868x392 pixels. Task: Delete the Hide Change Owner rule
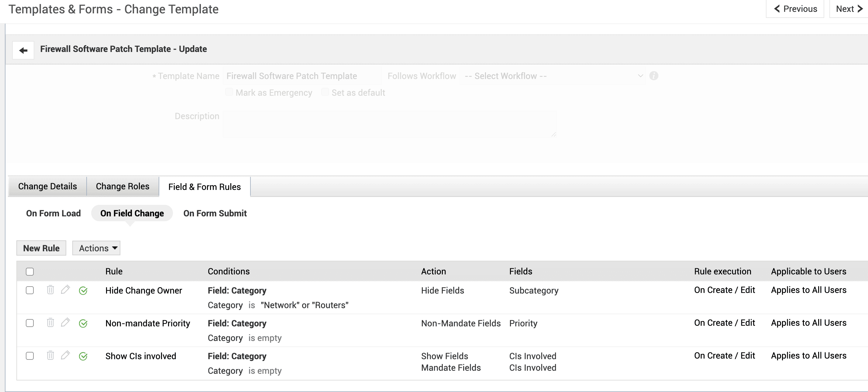point(50,290)
